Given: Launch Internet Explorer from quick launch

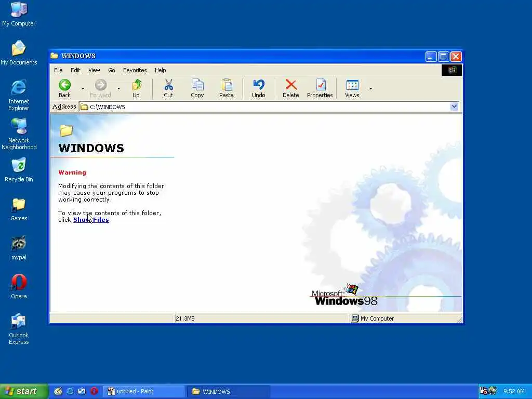Looking at the screenshot, I should click(x=70, y=391).
